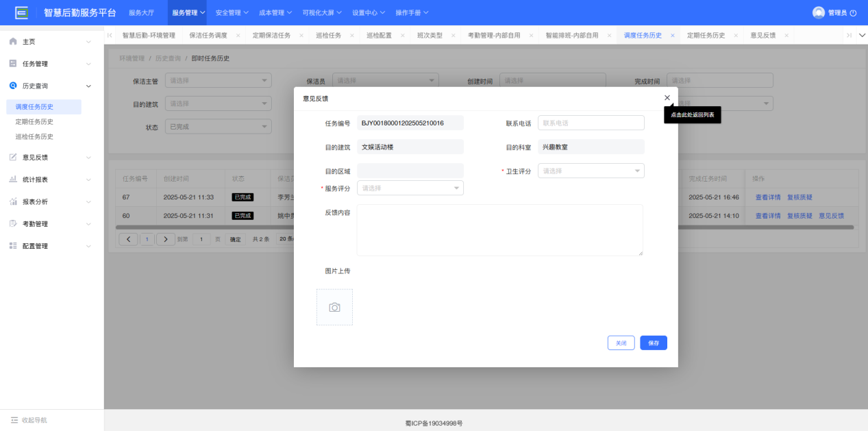Open the 操作手册 top menu

412,12
